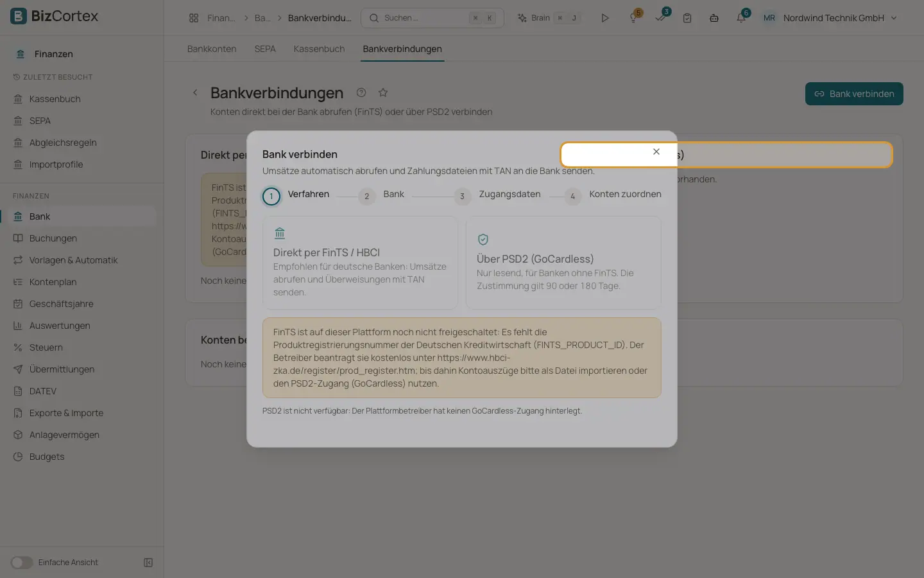Image resolution: width=924 pixels, height=578 pixels.
Task: Click the clipboard icon in top bar
Action: click(x=687, y=18)
